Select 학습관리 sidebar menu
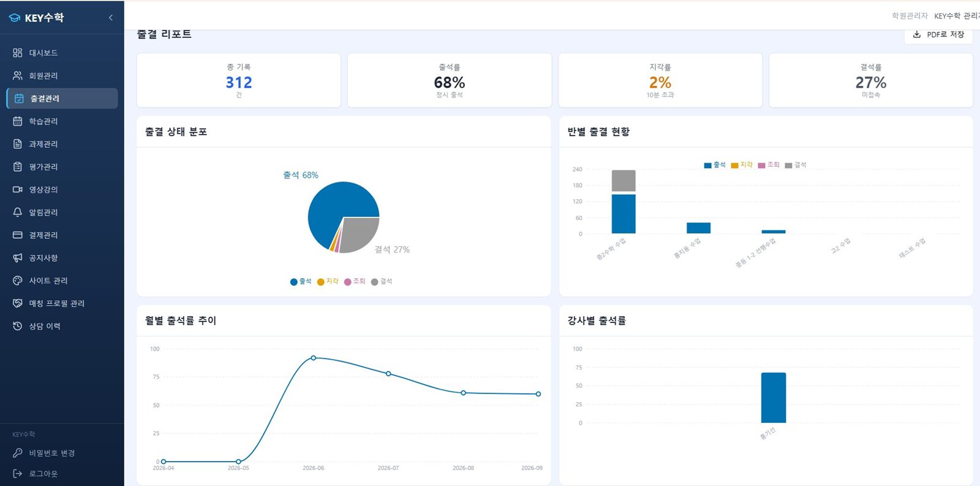This screenshot has height=486, width=980. tap(62, 121)
